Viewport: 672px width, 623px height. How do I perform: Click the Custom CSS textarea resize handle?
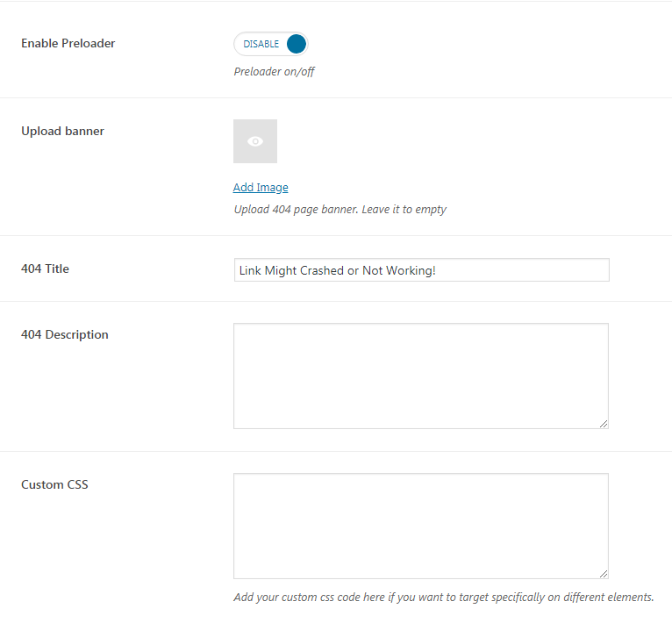pos(604,574)
